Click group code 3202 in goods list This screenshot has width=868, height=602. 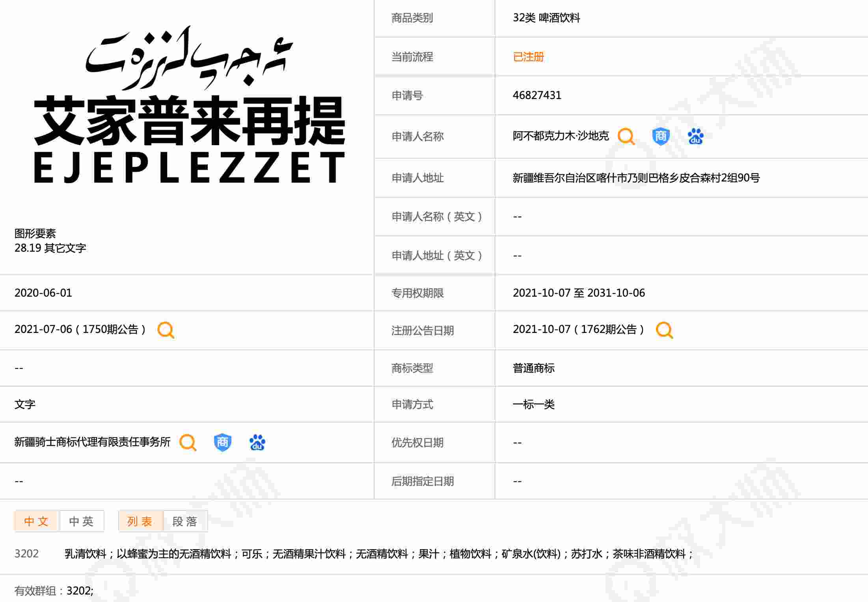(x=26, y=553)
